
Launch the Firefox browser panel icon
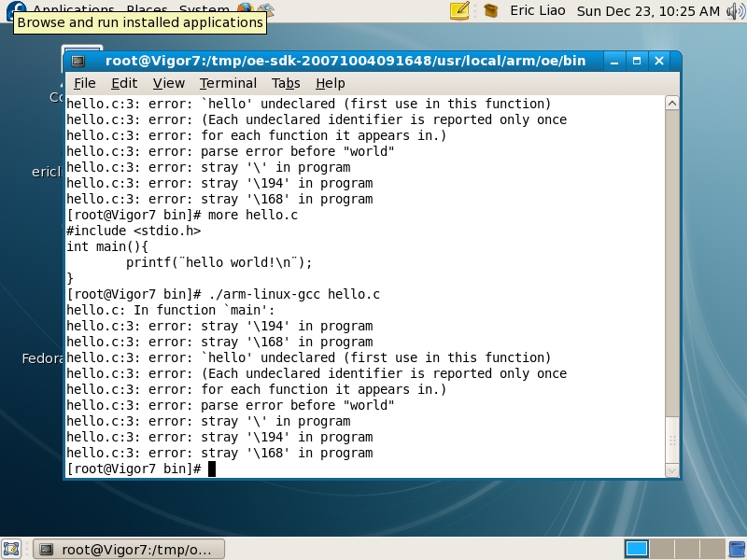point(246,7)
